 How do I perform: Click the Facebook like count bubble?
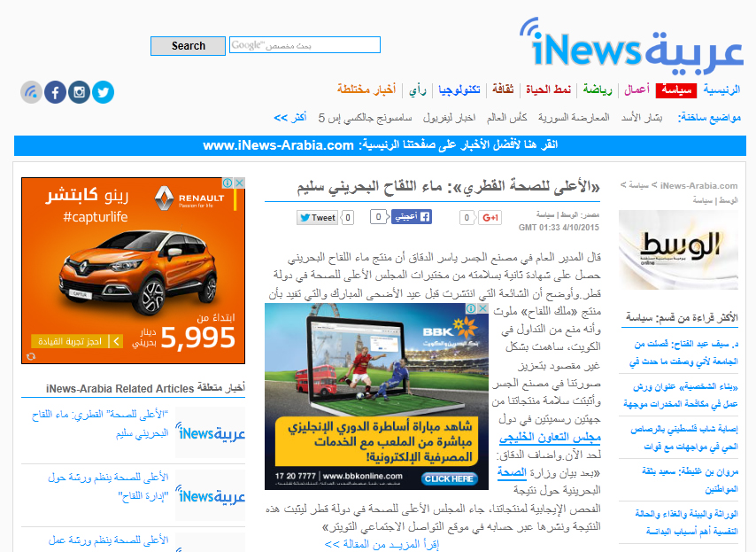pos(379,217)
